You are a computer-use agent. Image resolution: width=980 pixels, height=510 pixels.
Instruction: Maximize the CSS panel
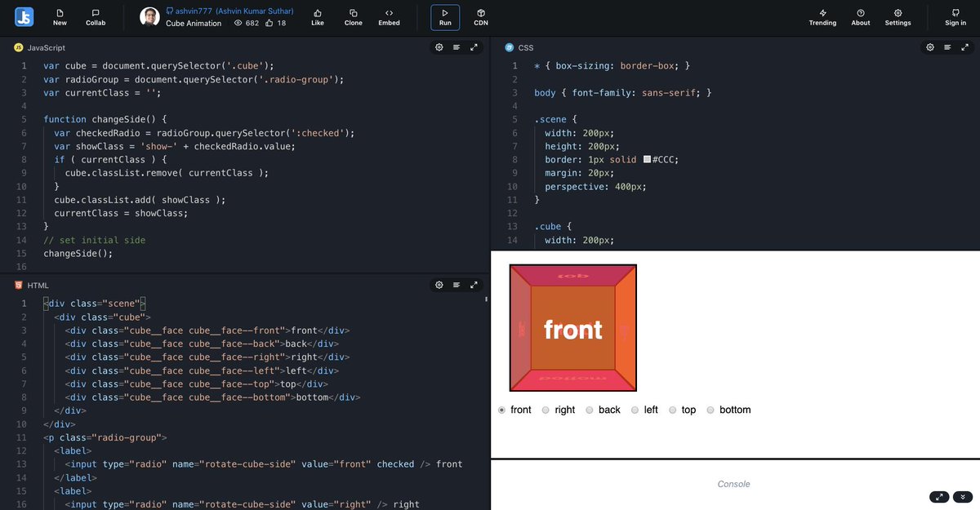964,47
